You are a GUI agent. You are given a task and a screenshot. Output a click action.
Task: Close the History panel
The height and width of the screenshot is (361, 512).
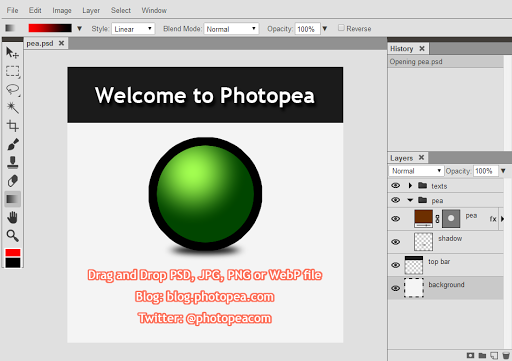click(x=422, y=48)
